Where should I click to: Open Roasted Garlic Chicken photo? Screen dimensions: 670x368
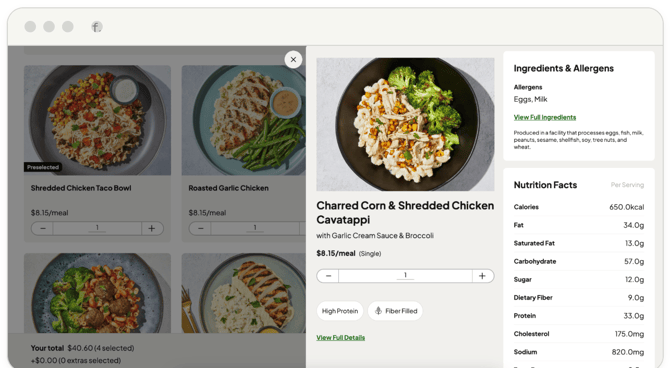tap(244, 120)
